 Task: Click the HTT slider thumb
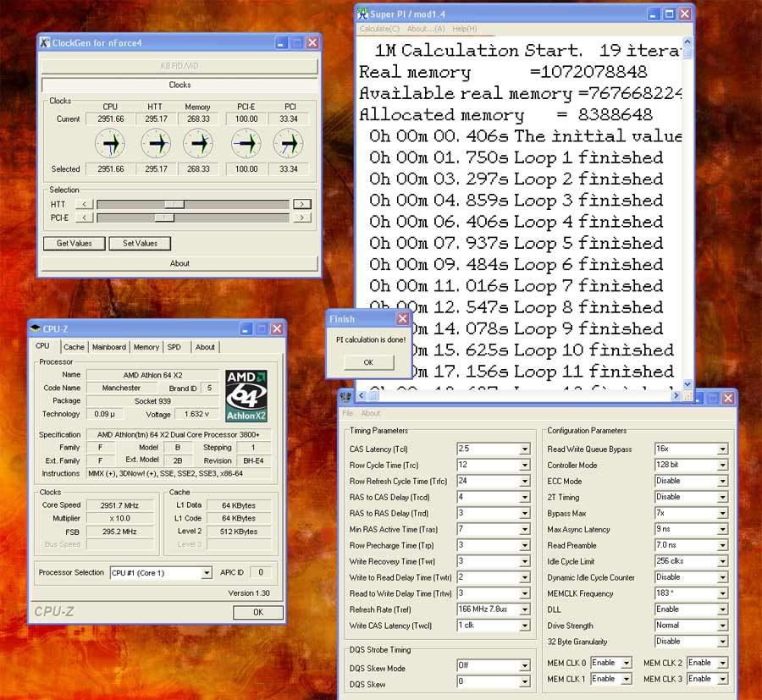(x=174, y=204)
